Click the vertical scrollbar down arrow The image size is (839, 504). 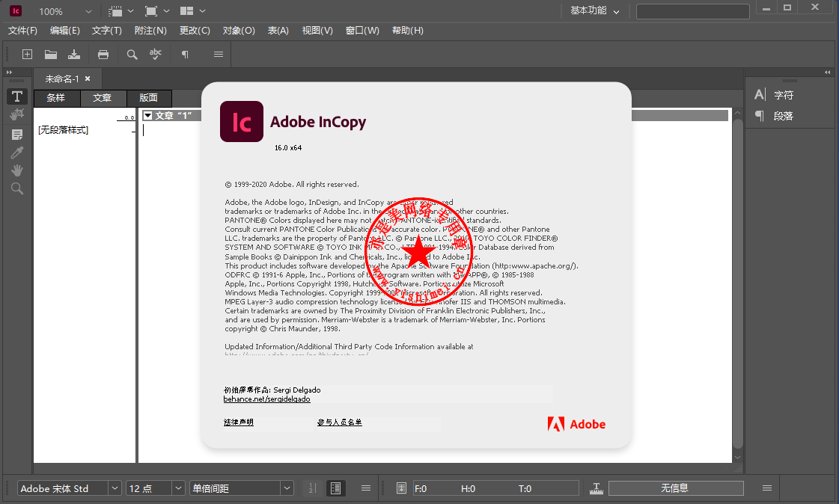pyautogui.click(x=737, y=458)
